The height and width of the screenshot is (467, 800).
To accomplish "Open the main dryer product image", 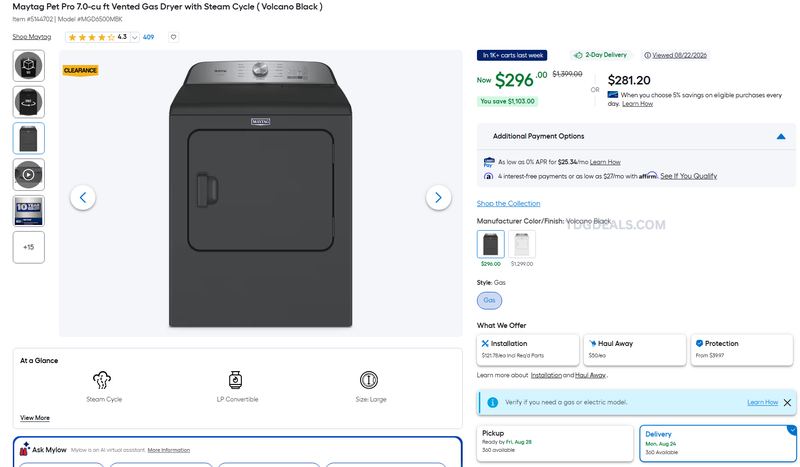I will point(261,194).
